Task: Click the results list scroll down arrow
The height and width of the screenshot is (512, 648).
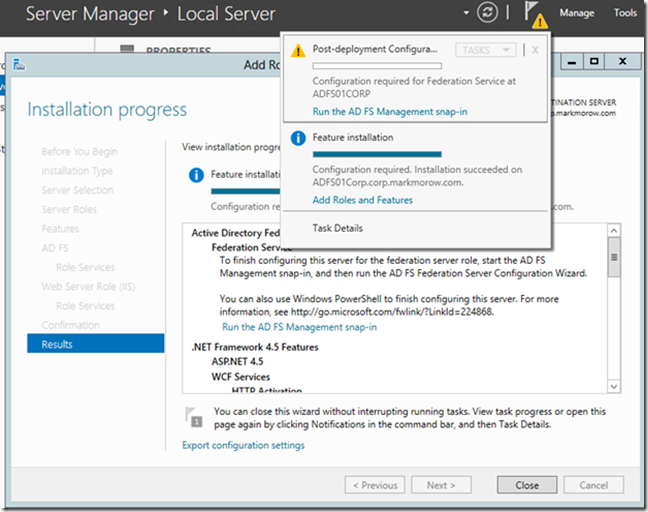Action: 614,386
